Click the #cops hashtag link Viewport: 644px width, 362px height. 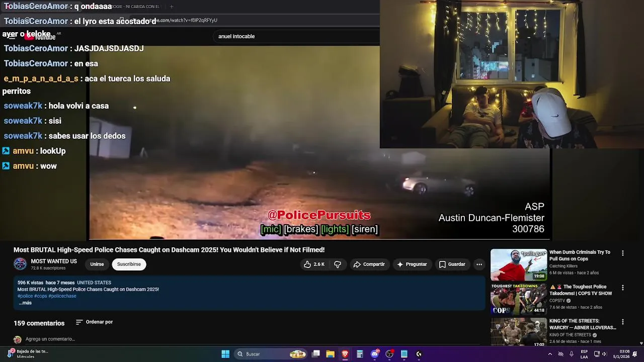coord(40,296)
